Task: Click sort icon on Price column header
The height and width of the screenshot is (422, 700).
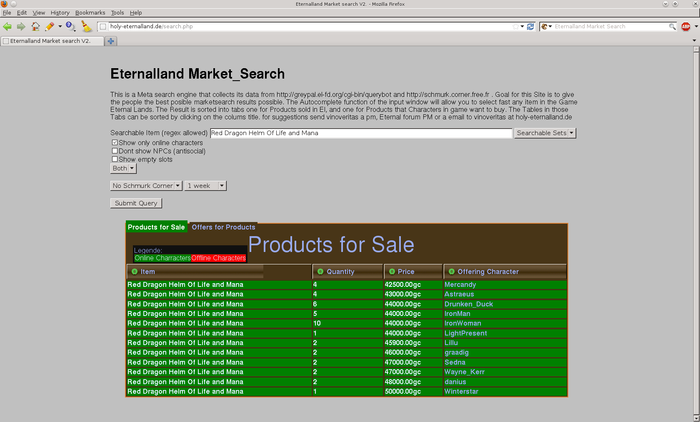Action: click(392, 272)
